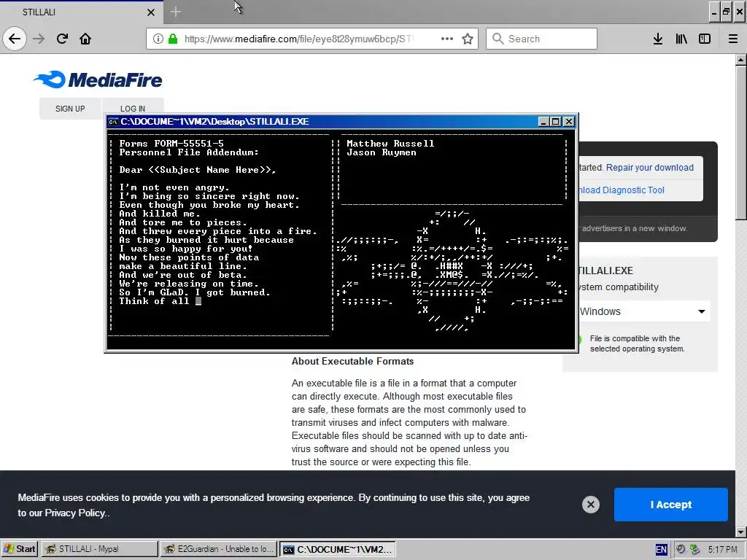Click the EN language indicator

click(661, 550)
